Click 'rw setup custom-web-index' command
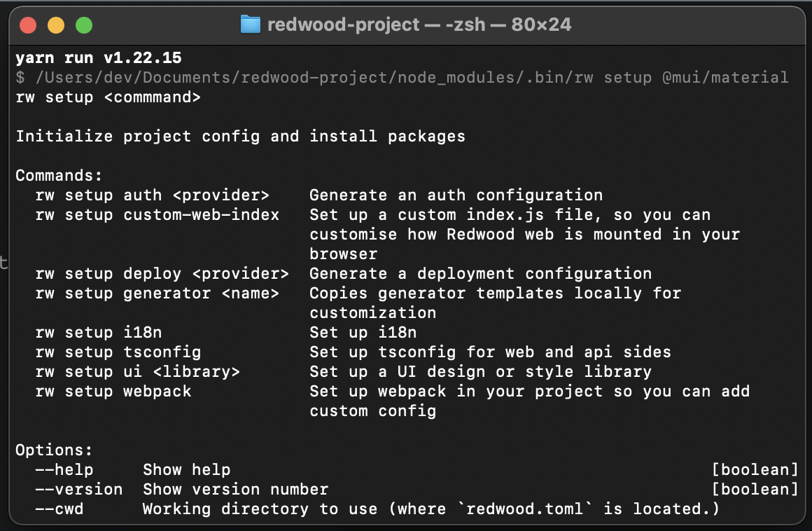 [x=157, y=215]
